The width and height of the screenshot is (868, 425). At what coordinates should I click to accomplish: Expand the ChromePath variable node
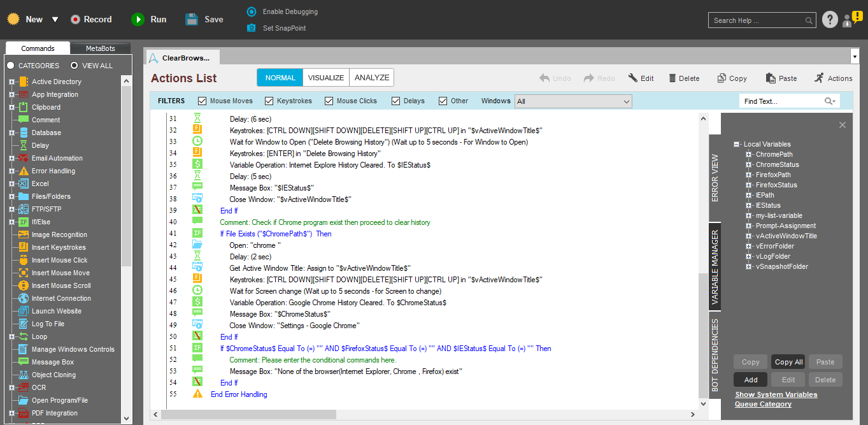(x=749, y=155)
